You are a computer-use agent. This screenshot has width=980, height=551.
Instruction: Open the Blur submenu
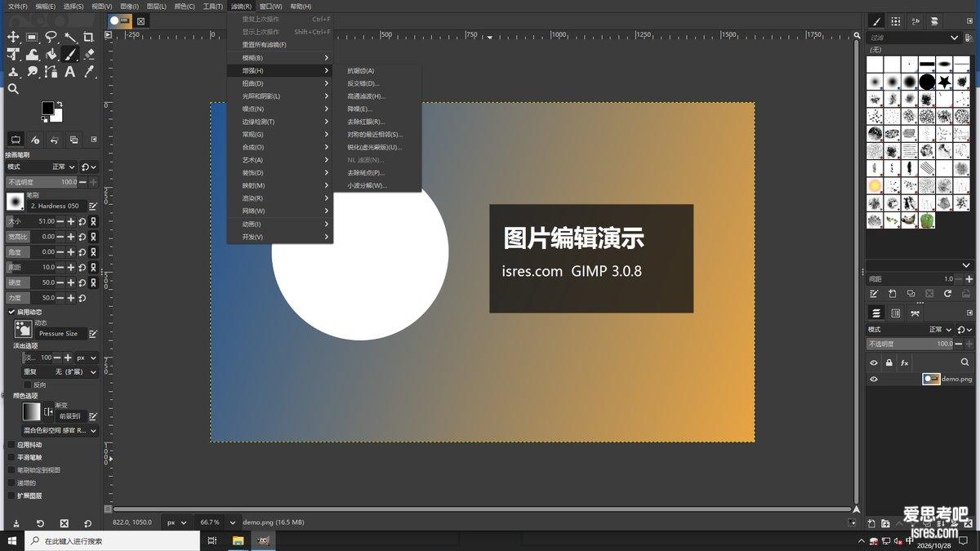click(280, 58)
